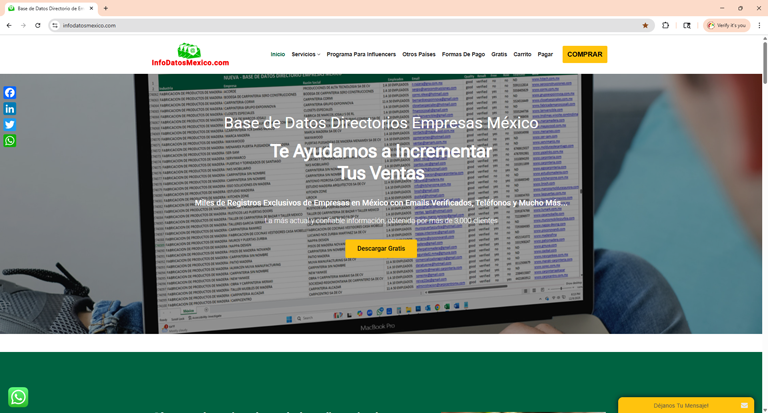Share page via Facebook sidebar icon
The height and width of the screenshot is (413, 768).
point(9,93)
